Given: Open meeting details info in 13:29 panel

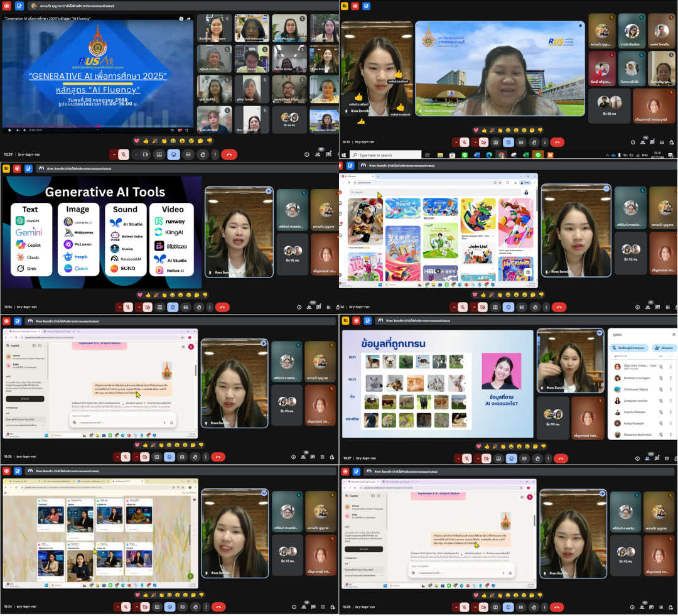Looking at the screenshot, I should point(306,154).
